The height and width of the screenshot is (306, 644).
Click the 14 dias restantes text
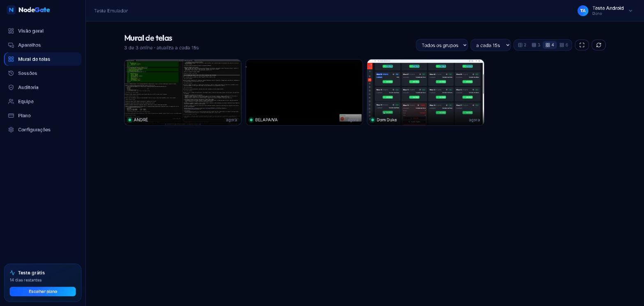pyautogui.click(x=26, y=280)
